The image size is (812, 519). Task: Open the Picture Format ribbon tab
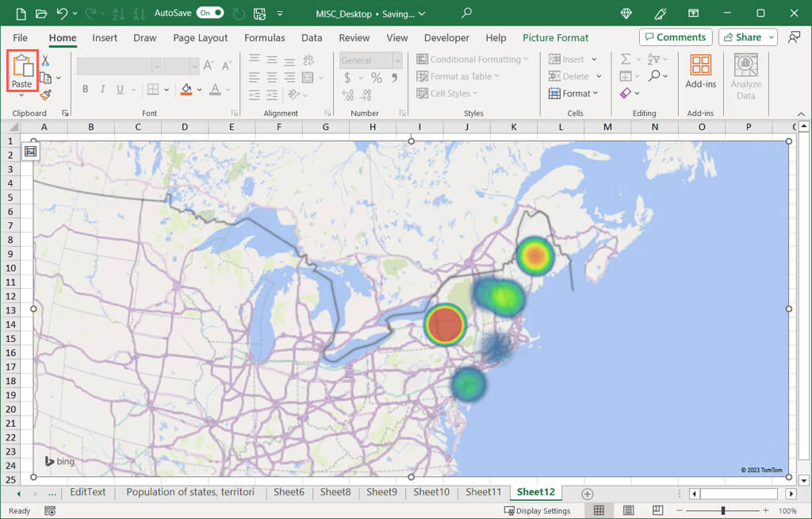[555, 37]
